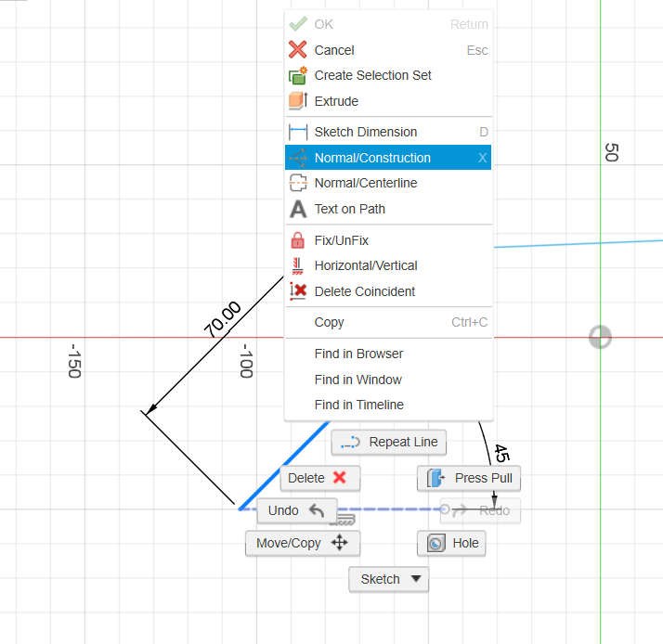Screen dimensions: 663x644
Task: Click the Create Selection Set icon
Action: [x=298, y=75]
